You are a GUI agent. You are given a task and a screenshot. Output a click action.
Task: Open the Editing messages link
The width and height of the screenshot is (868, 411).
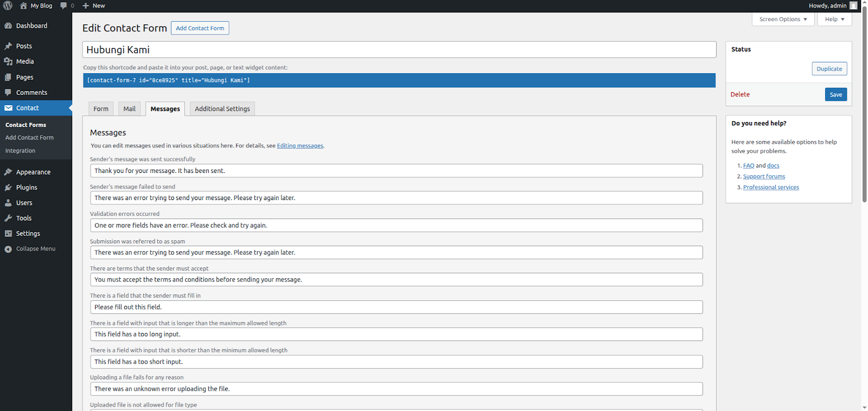tap(300, 146)
